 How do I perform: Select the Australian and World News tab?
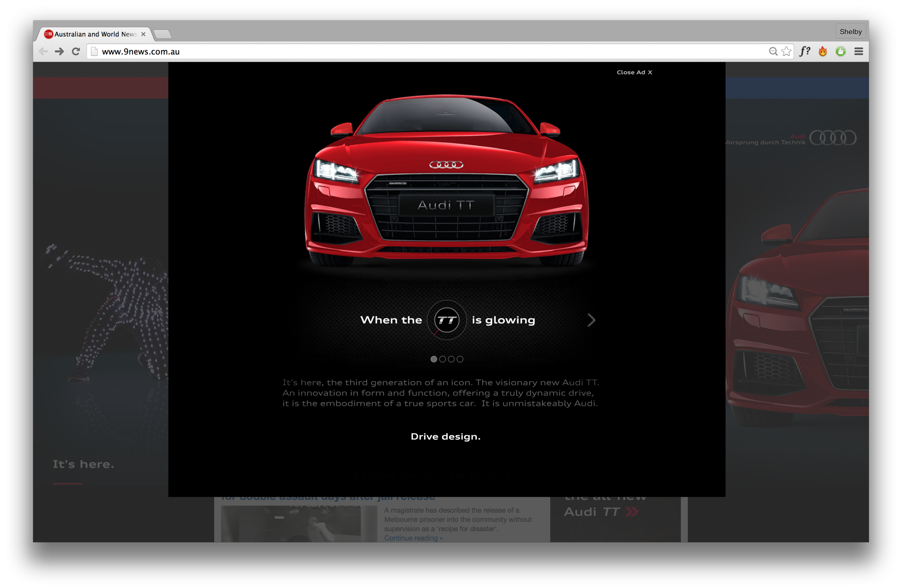coord(95,34)
